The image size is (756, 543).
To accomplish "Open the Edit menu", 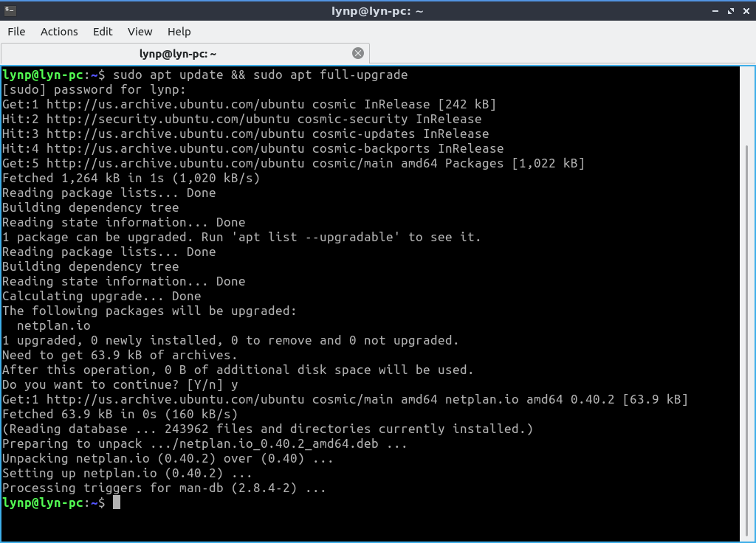I will coord(103,31).
